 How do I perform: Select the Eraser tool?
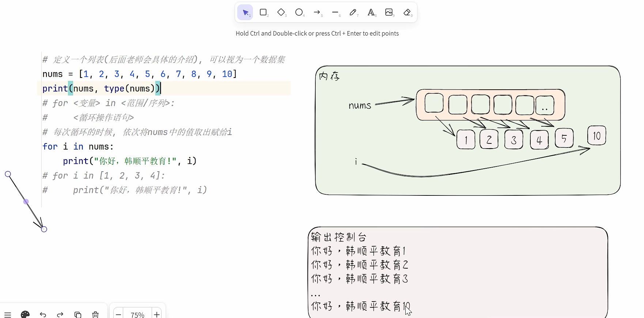(x=407, y=12)
